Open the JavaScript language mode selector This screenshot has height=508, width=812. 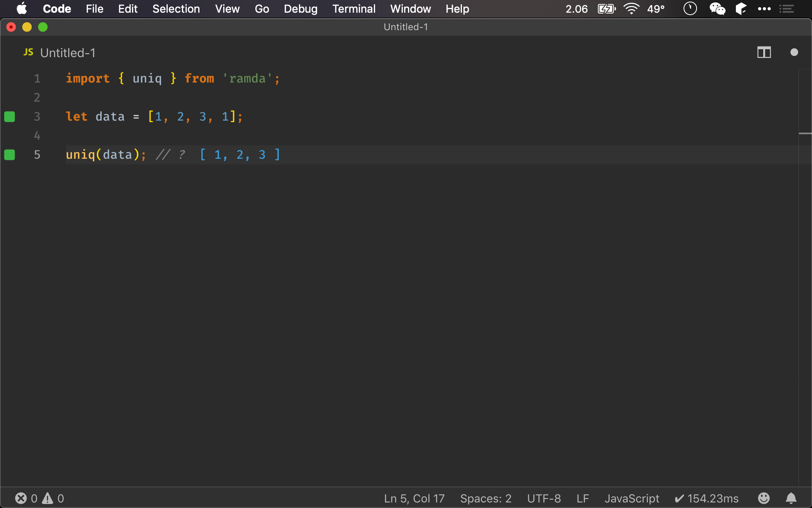click(632, 498)
